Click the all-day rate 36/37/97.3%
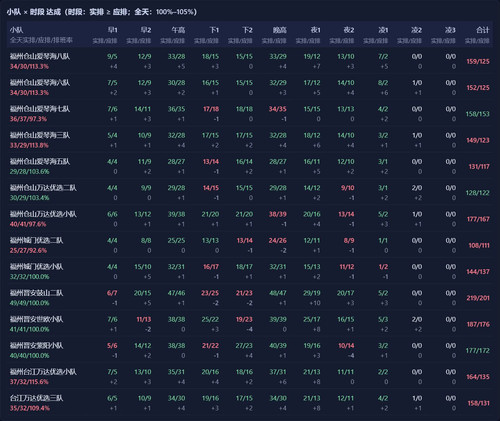The width and height of the screenshot is (500, 421). (x=28, y=119)
